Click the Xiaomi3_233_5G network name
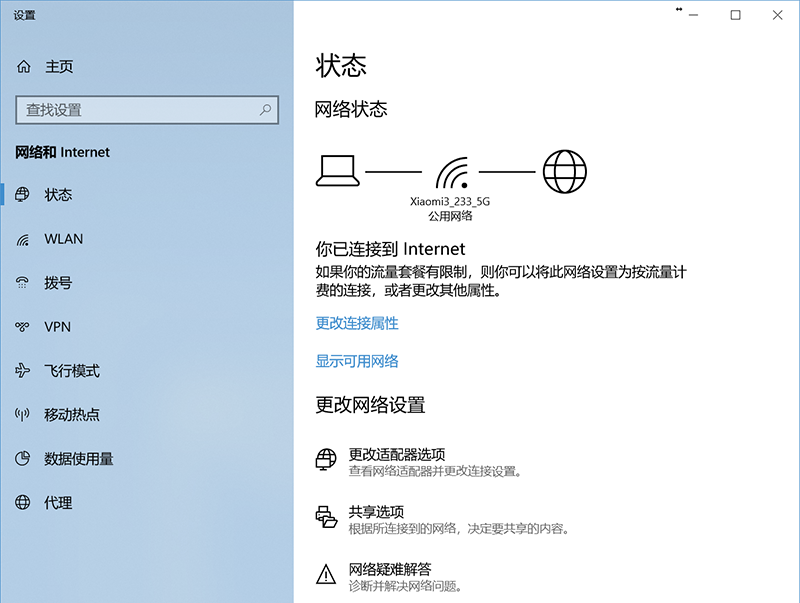The image size is (800, 603). 450,202
